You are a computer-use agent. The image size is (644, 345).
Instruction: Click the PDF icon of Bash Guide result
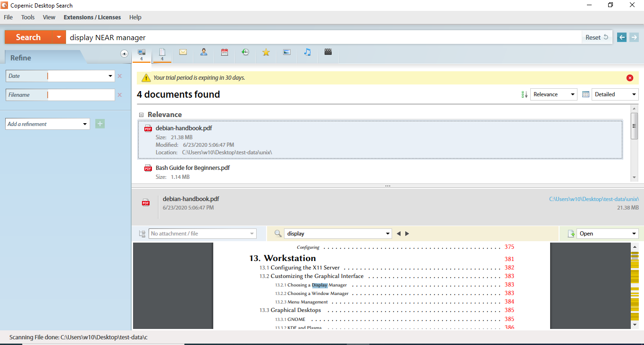click(x=148, y=168)
